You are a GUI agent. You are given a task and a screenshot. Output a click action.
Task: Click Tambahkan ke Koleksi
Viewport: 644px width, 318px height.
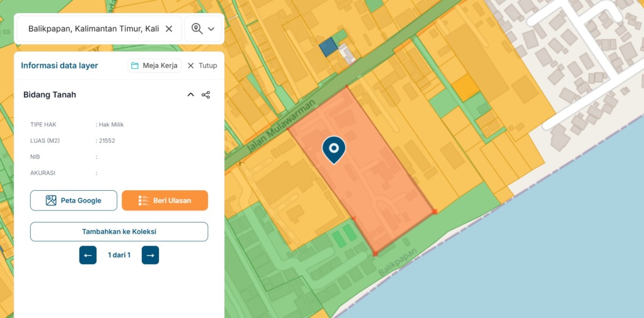point(119,232)
